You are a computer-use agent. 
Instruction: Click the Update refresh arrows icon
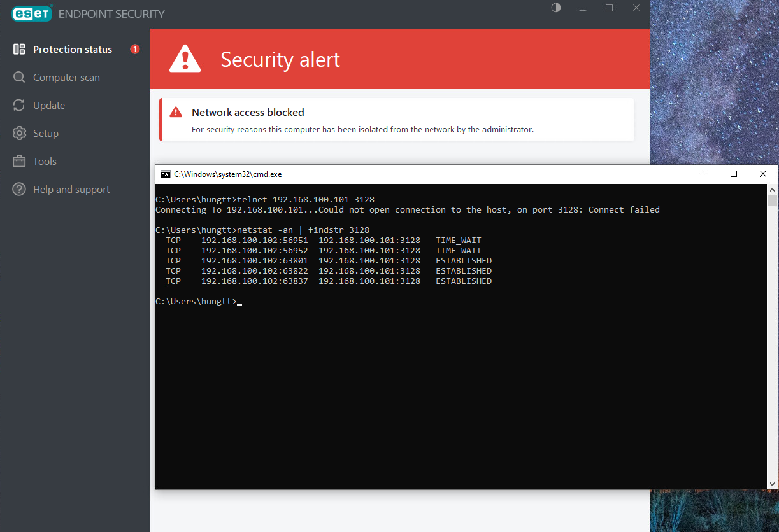click(x=19, y=105)
